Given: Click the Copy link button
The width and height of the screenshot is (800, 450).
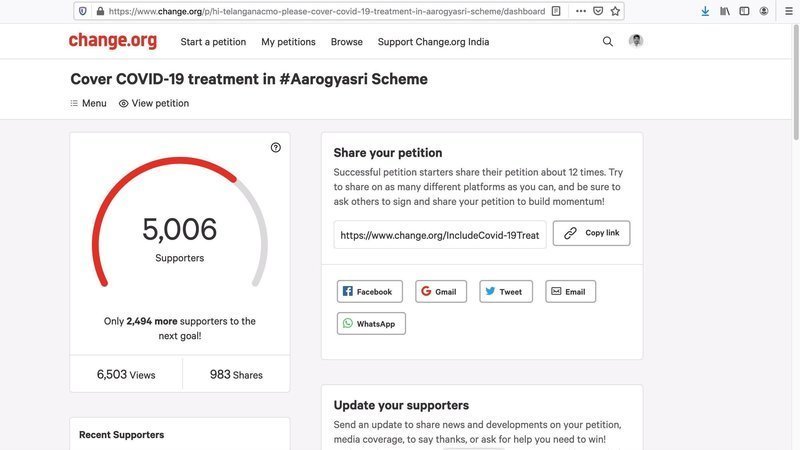Looking at the screenshot, I should (591, 233).
